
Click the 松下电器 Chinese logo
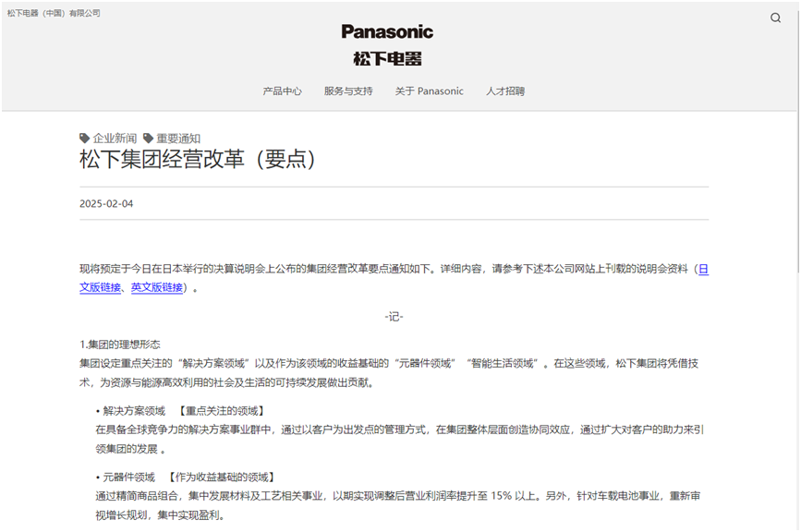[387, 58]
